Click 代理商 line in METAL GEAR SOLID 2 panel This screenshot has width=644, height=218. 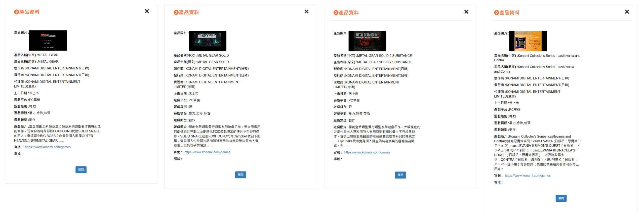point(367,85)
